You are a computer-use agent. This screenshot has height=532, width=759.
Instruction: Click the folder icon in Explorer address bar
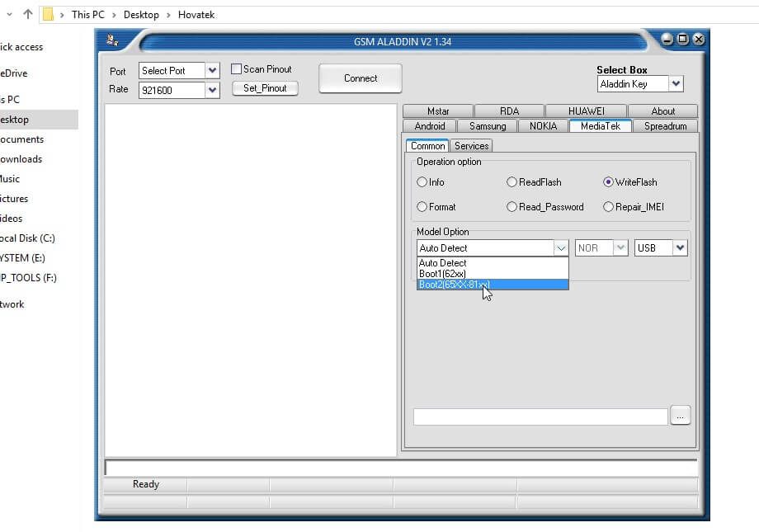click(x=48, y=15)
